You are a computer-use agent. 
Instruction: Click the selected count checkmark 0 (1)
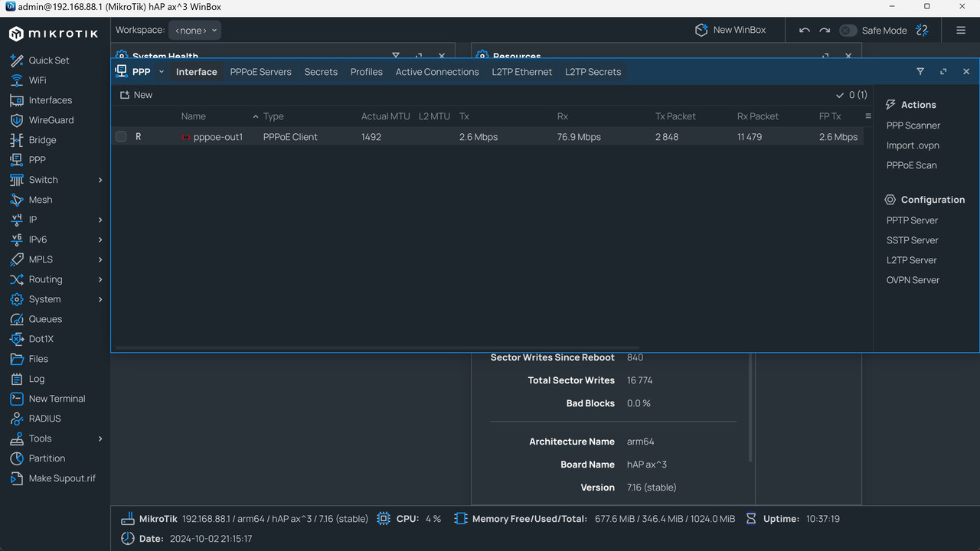851,95
